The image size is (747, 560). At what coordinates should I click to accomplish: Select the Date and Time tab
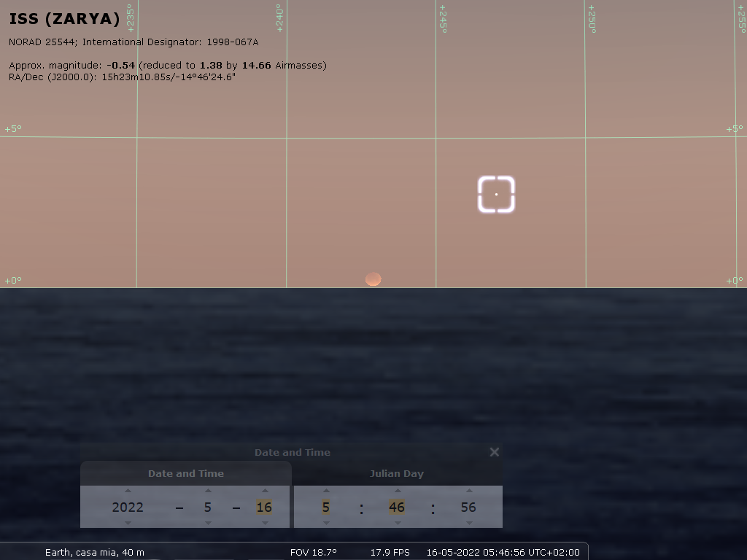click(186, 473)
